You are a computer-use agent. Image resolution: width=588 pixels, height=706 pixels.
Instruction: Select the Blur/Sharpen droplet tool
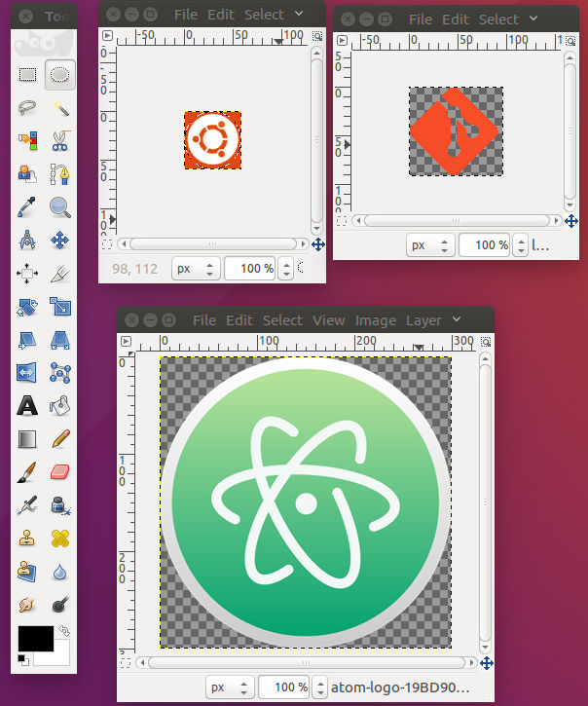tap(60, 572)
